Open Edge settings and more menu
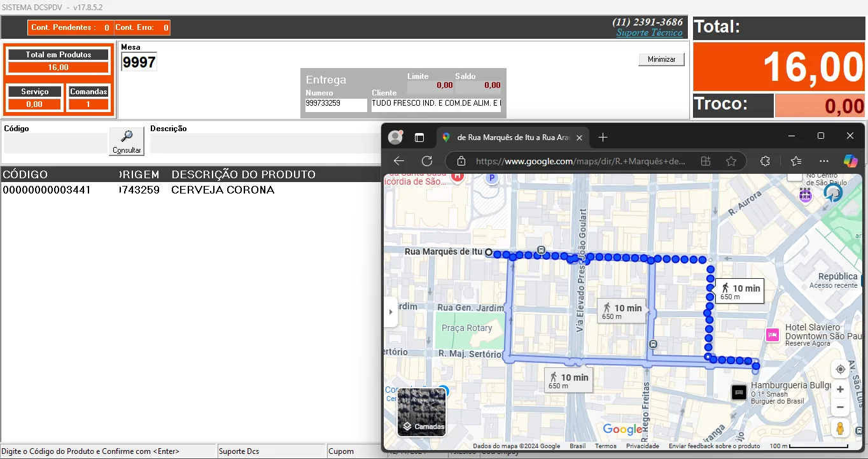 point(824,161)
